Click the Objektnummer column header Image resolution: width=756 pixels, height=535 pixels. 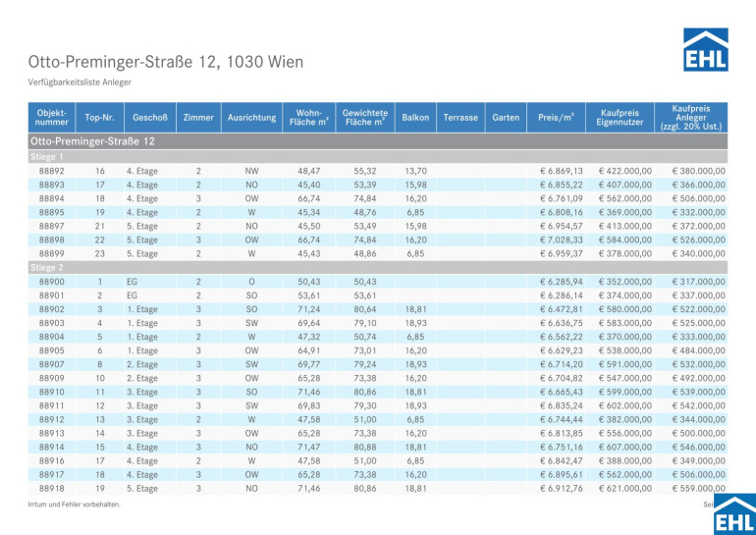51,117
